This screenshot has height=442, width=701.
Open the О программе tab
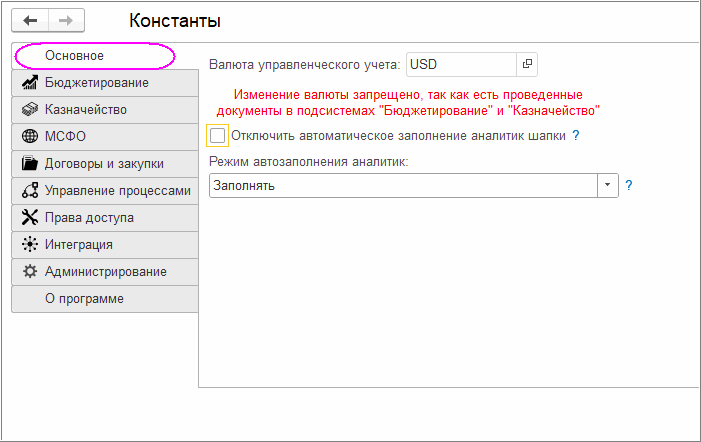coord(84,299)
